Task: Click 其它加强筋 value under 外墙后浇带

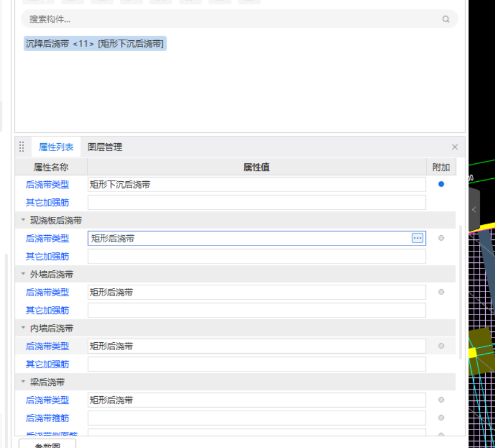Action: coord(256,311)
